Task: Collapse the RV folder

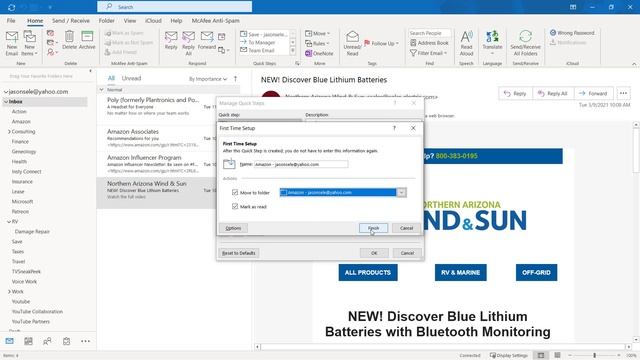Action: pos(9,222)
